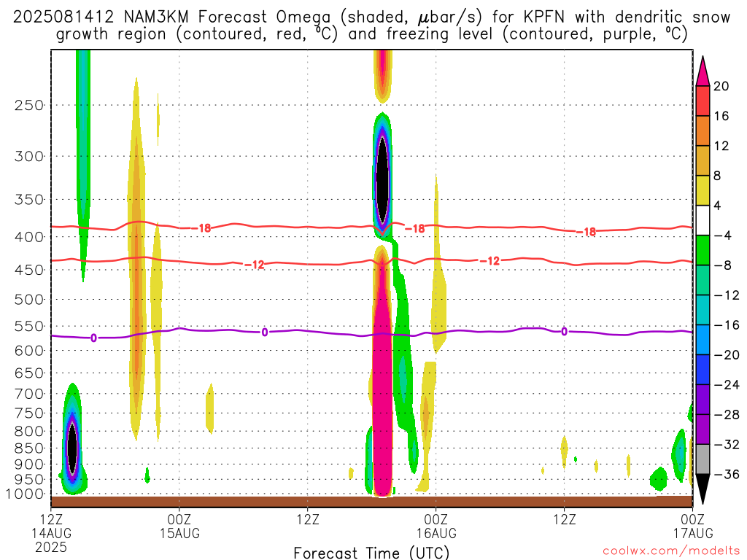The height and width of the screenshot is (560, 747).
Task: Click the 2025 year label under 14AUG
Action: pos(51,547)
